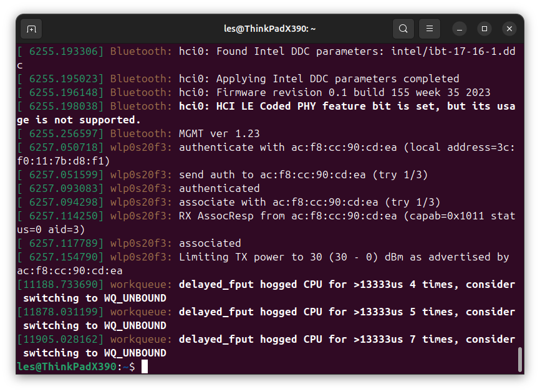
Task: Click text 'Limiting TX power to 30'
Action: pyautogui.click(x=251, y=257)
